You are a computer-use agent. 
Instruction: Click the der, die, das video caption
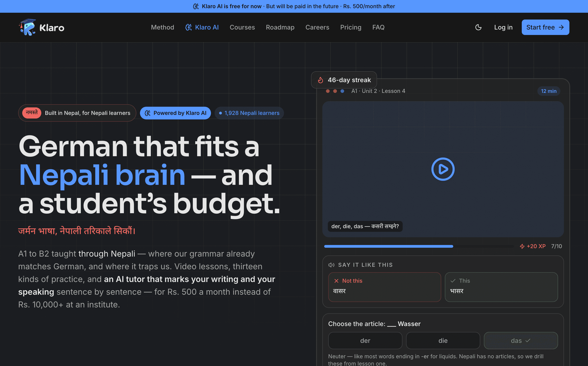365,226
